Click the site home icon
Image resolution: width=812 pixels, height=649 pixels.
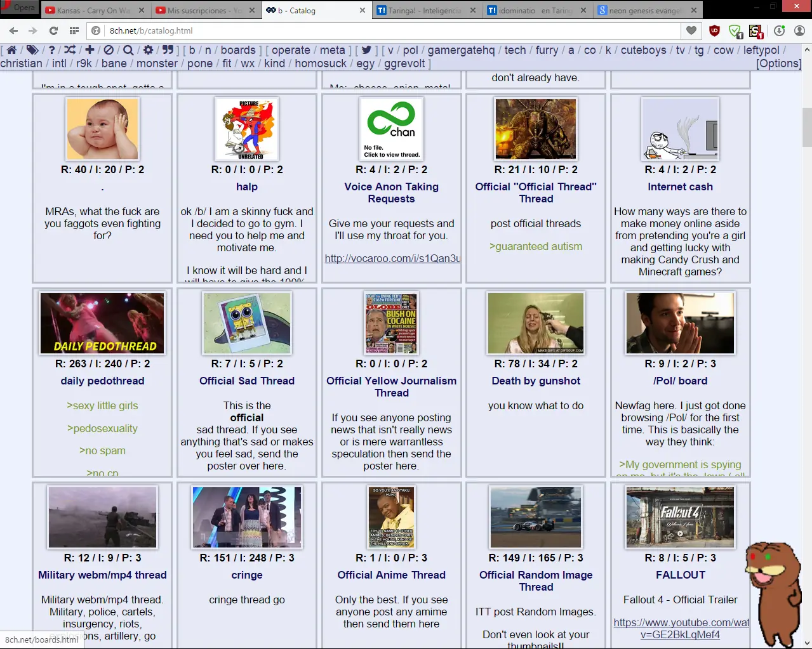click(x=11, y=49)
